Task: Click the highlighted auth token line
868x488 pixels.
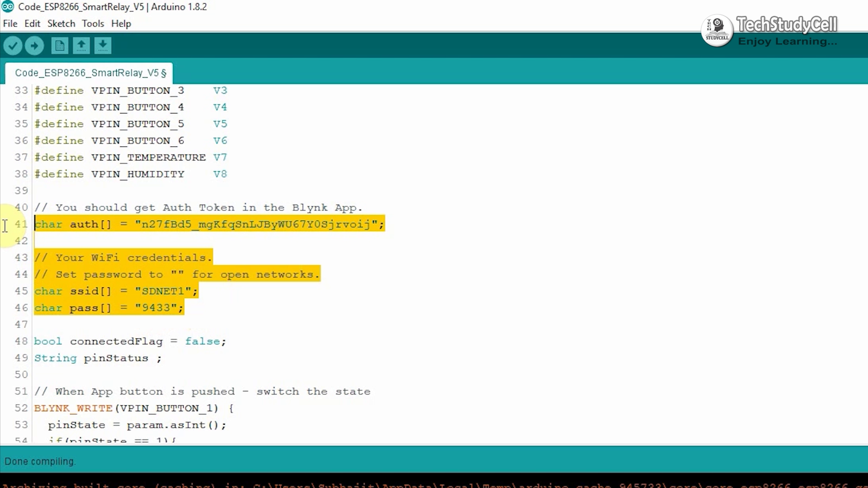Action: [x=208, y=224]
